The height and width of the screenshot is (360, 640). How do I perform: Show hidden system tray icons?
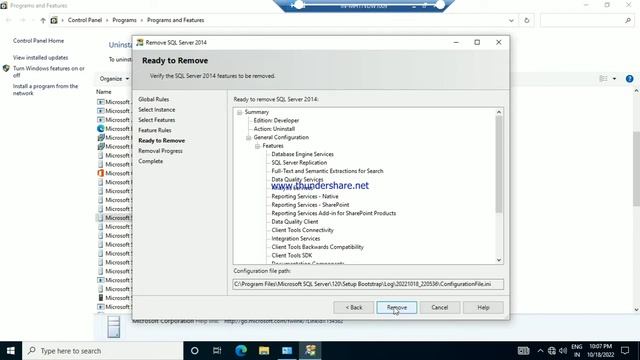click(540, 351)
